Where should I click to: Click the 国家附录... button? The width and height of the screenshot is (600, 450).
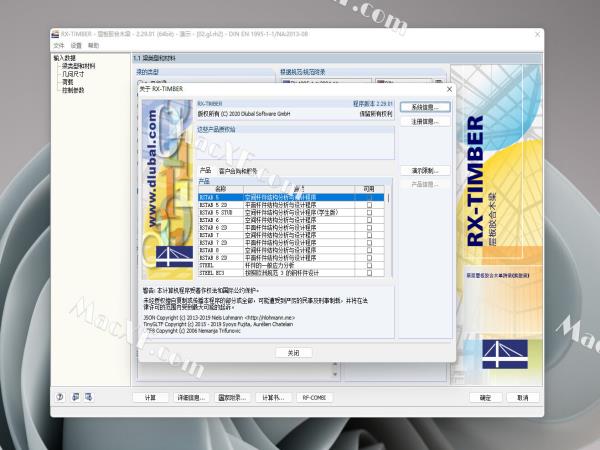click(x=232, y=398)
